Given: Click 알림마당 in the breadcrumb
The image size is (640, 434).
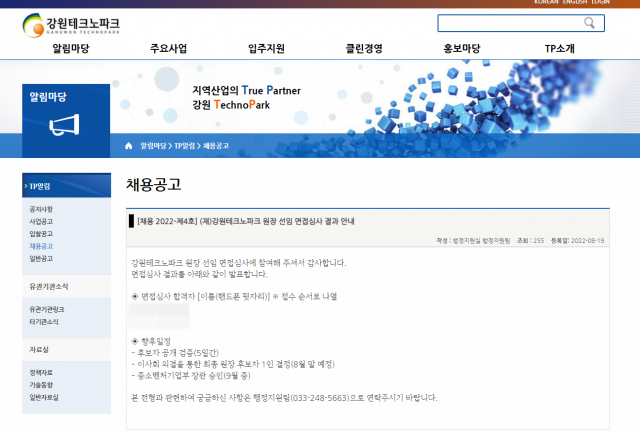Looking at the screenshot, I should [153, 146].
